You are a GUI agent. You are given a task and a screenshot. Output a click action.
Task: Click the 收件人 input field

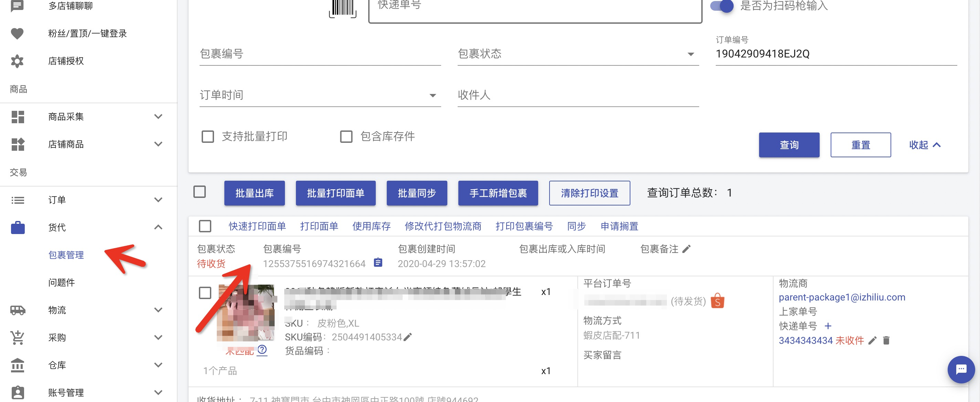(577, 95)
